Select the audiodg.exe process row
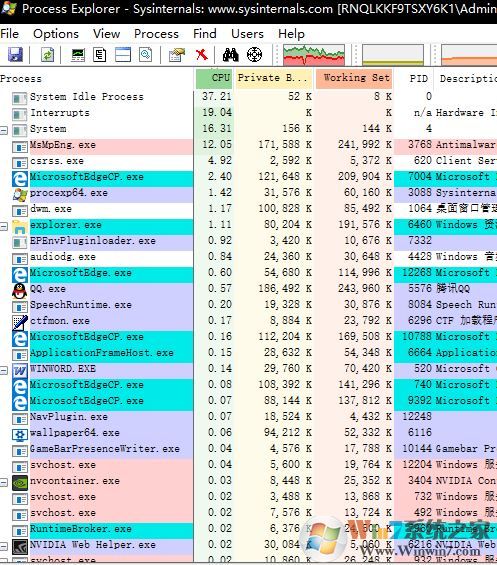This screenshot has width=497, height=565. (x=248, y=257)
